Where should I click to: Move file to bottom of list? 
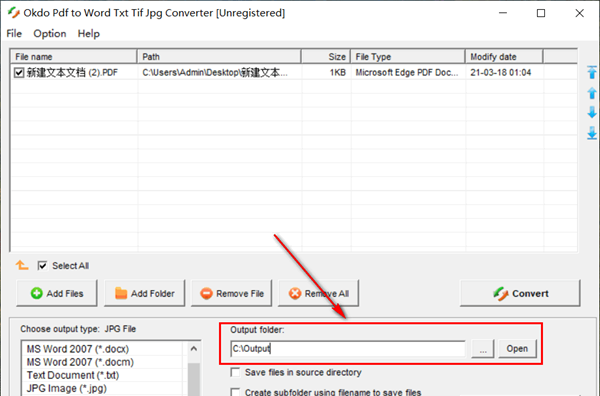[x=592, y=133]
